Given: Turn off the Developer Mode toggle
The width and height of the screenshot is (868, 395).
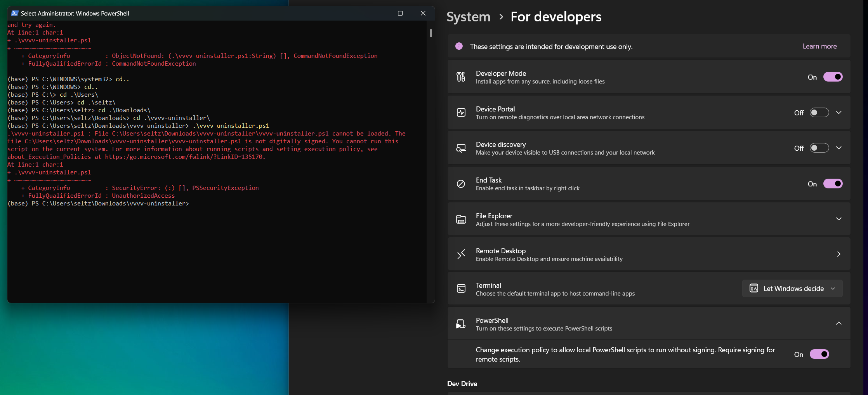Looking at the screenshot, I should [833, 77].
